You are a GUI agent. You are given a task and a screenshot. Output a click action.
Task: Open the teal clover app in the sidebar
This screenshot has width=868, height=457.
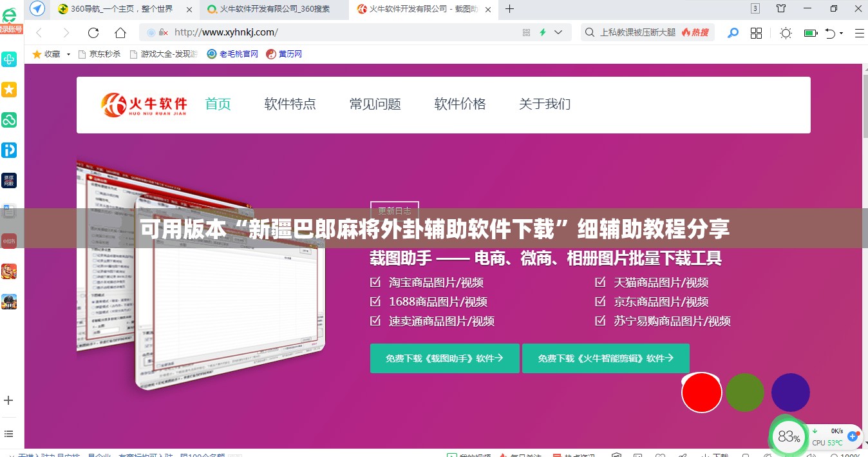click(9, 60)
